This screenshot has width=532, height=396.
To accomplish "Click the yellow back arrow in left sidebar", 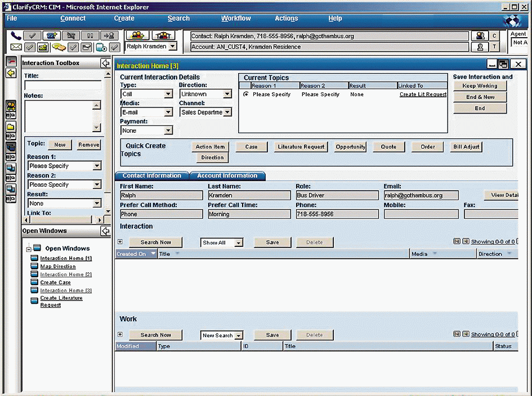I will [x=11, y=73].
